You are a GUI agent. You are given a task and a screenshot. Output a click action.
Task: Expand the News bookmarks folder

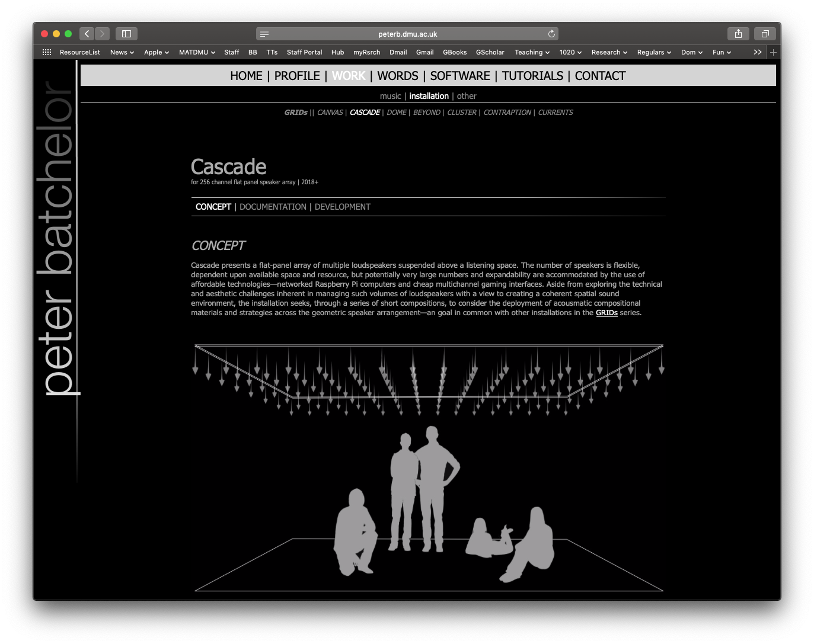coord(122,52)
